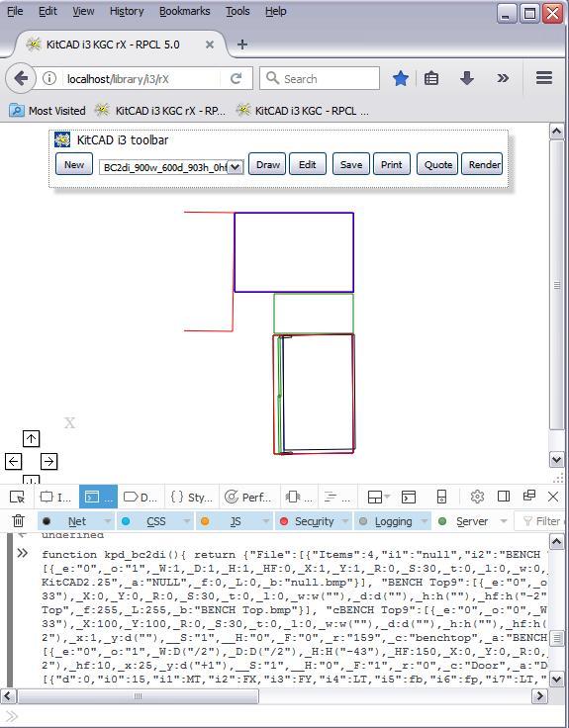Open the downloads arrow panel

pos(467,78)
